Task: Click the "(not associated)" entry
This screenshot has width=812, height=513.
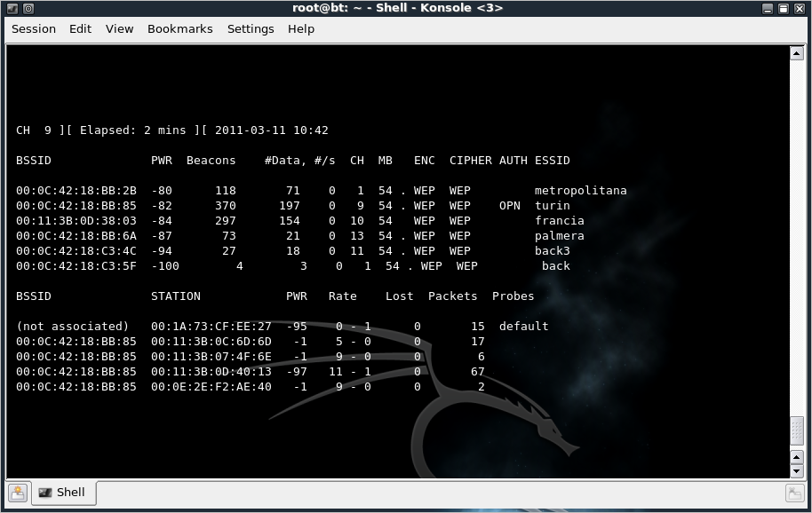Action: (73, 327)
